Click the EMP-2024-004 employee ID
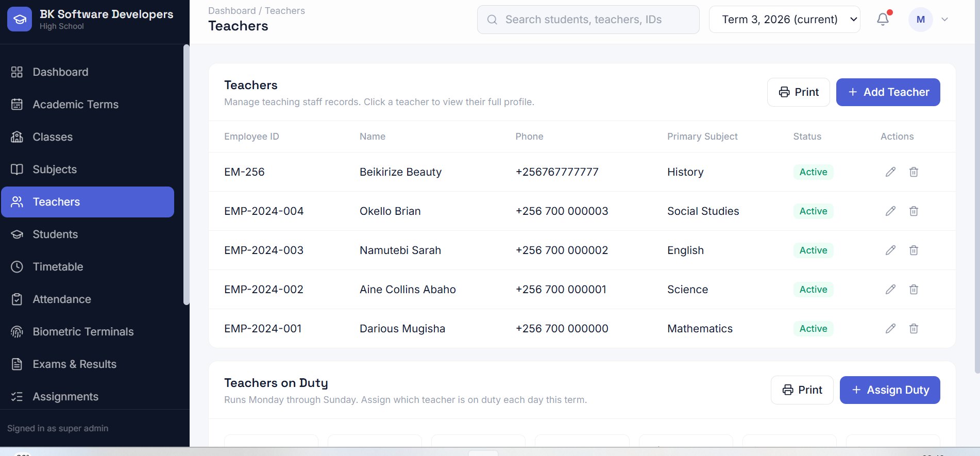980x456 pixels. click(x=264, y=211)
